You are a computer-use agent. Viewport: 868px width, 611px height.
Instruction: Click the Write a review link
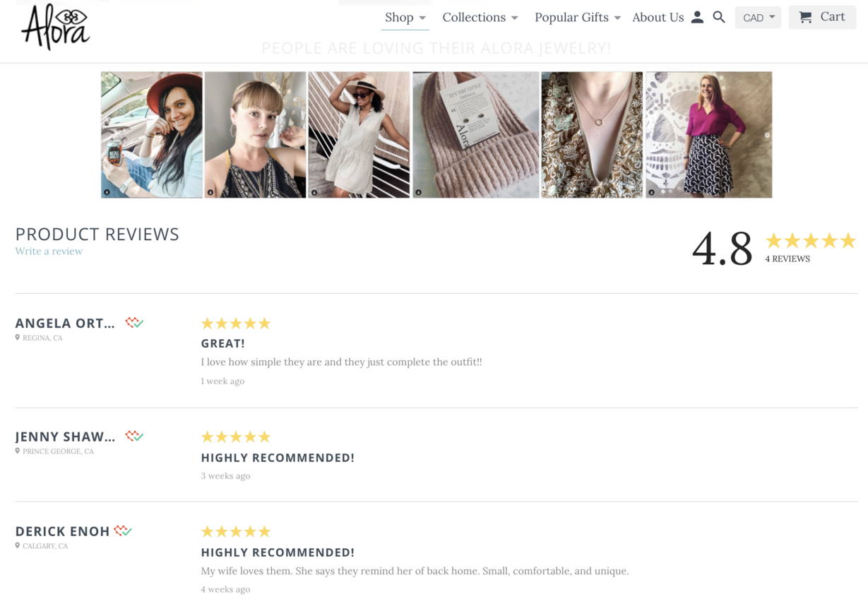tap(49, 251)
